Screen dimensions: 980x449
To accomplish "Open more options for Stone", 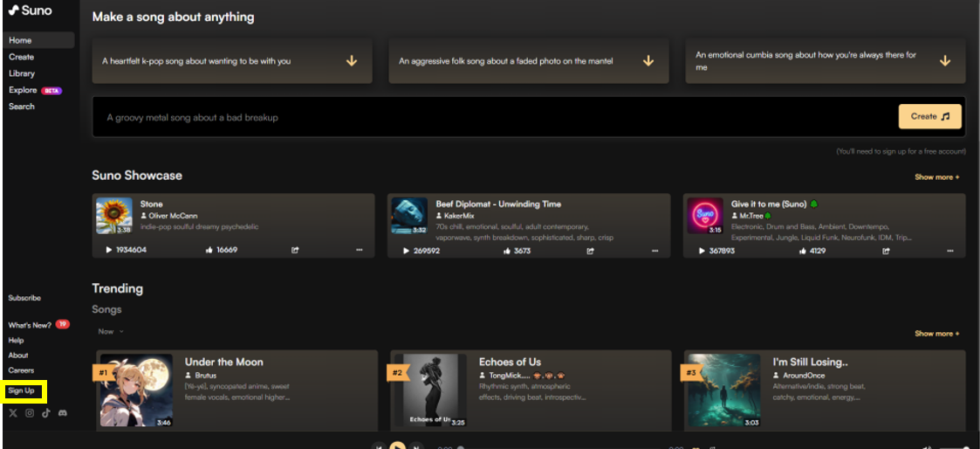I will click(360, 250).
